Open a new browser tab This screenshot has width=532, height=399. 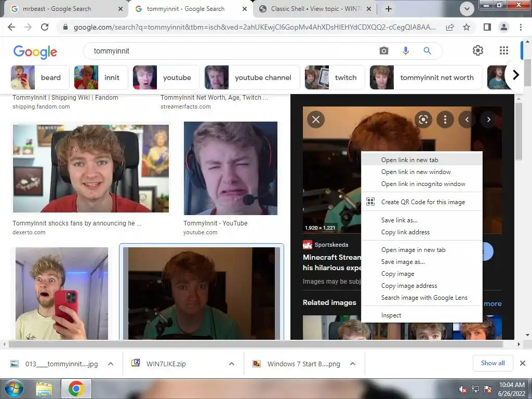389,9
